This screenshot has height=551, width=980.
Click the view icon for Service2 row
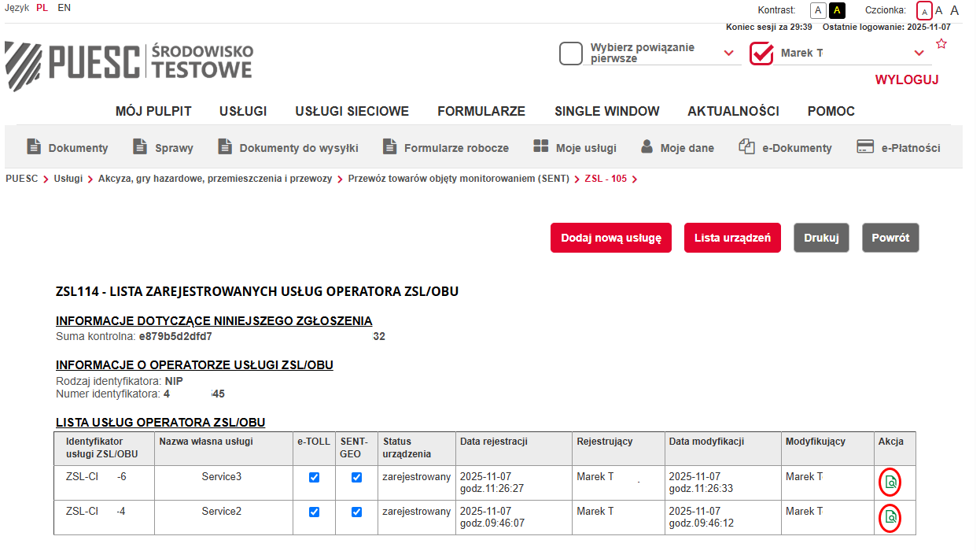[890, 517]
